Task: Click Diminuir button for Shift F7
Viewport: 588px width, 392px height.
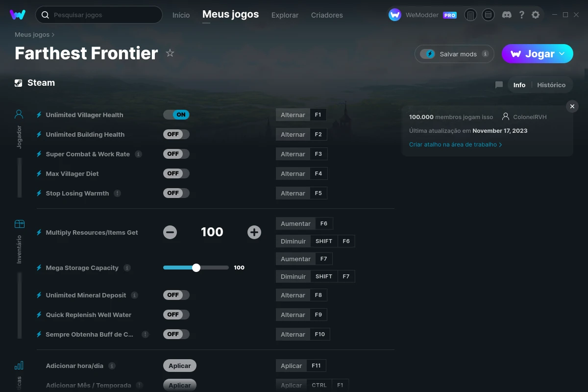Action: click(293, 276)
